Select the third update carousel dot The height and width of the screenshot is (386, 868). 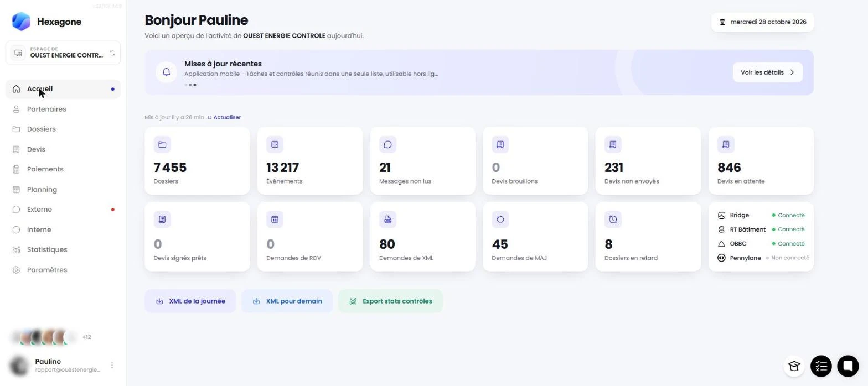pos(195,85)
